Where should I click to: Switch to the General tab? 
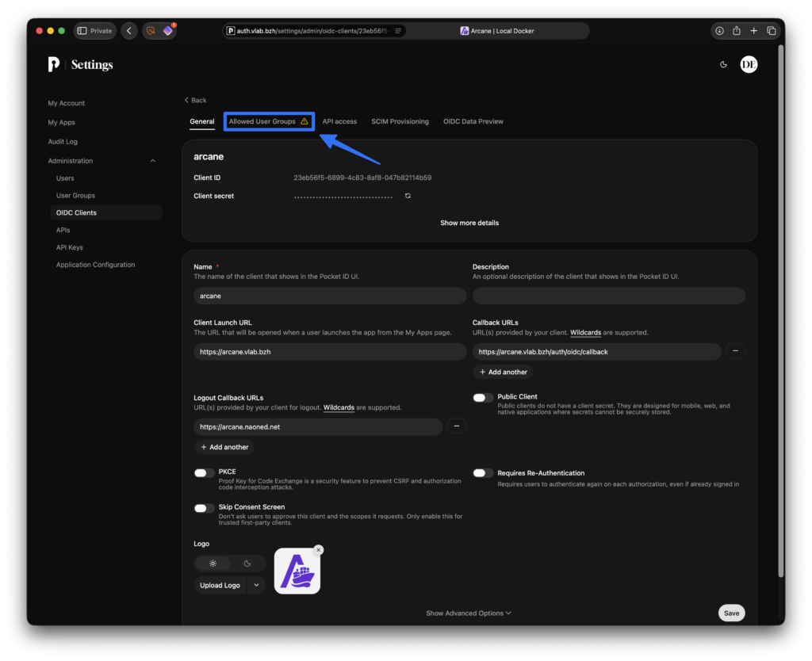[202, 121]
